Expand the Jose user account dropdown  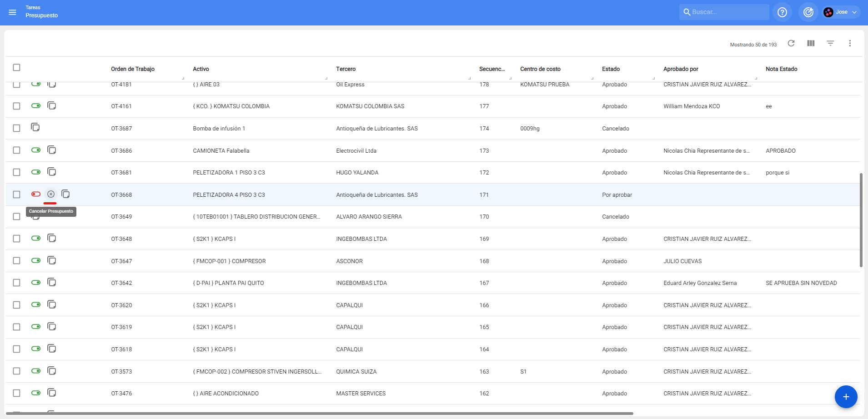coord(841,12)
